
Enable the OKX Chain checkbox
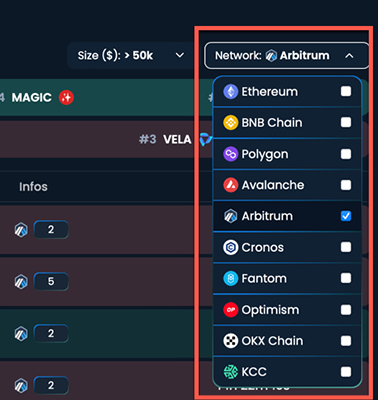346,341
